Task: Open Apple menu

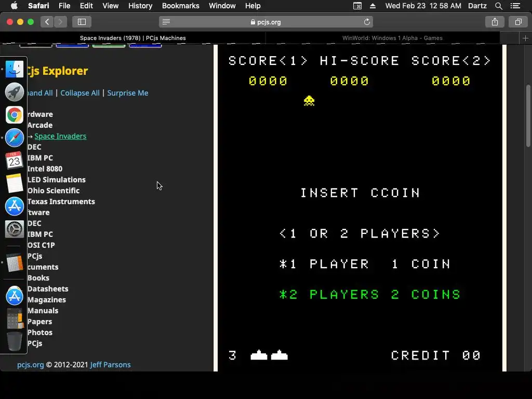Action: pos(14,6)
